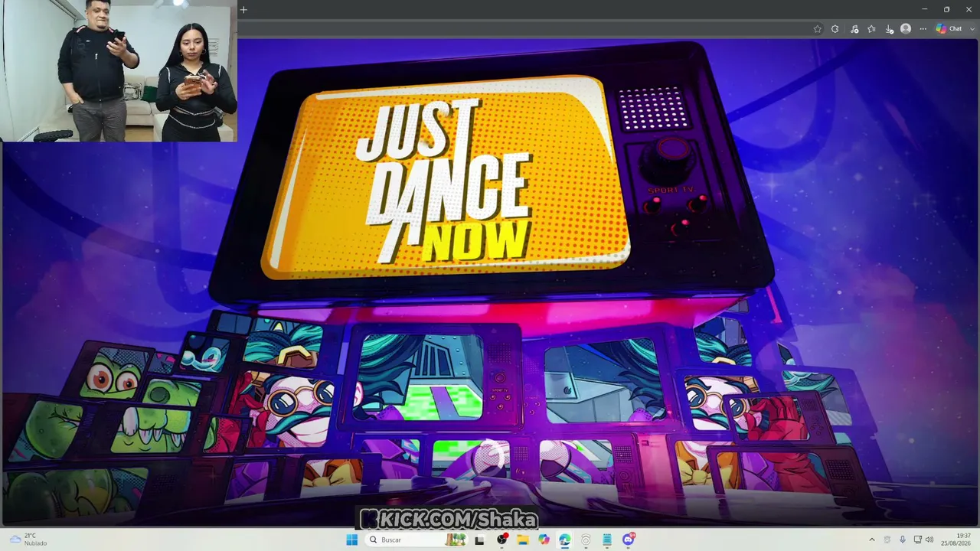Open the white ring app on taskbar

coord(586,540)
